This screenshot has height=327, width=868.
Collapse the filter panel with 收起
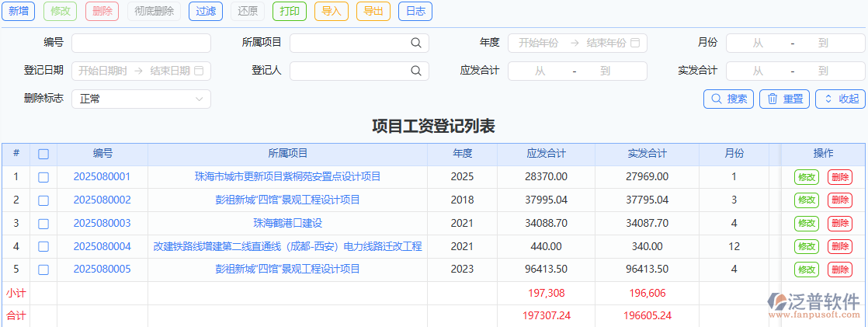point(840,99)
